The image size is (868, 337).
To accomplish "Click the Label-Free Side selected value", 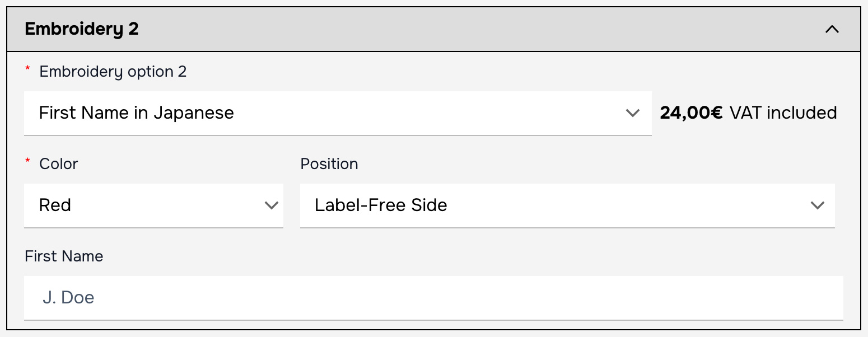I will click(381, 205).
